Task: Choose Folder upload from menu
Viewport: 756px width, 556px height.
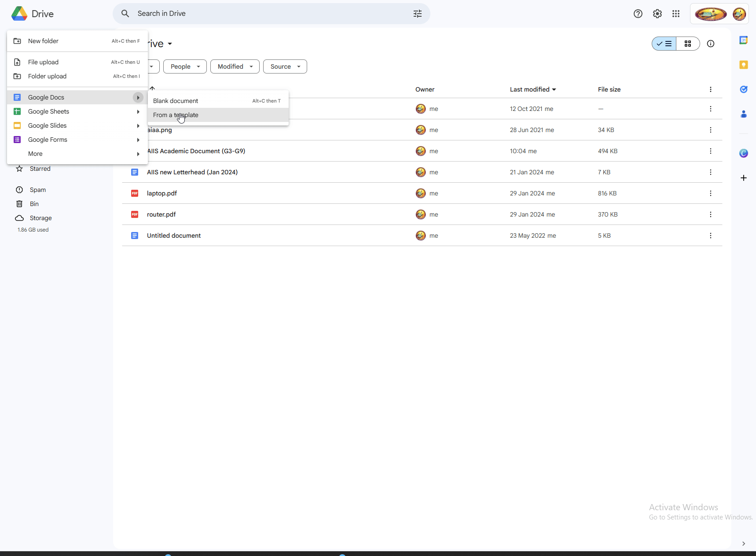Action: pos(77,76)
